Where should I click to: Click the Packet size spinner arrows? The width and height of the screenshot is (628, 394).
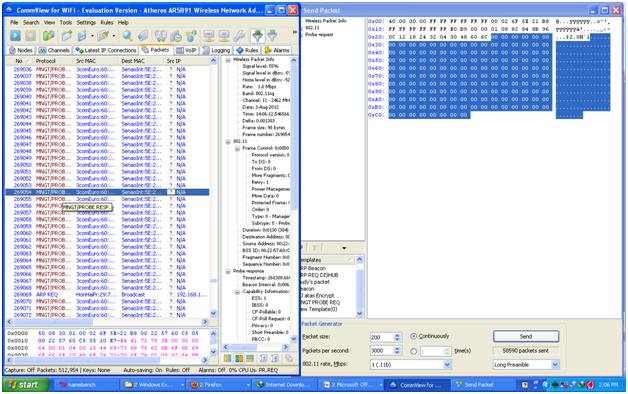click(x=397, y=337)
